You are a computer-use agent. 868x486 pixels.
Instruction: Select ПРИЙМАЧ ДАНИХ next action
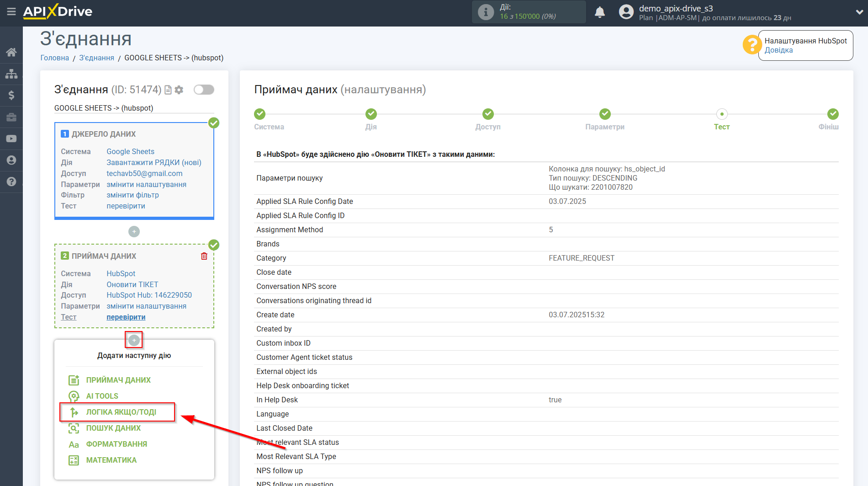click(118, 380)
